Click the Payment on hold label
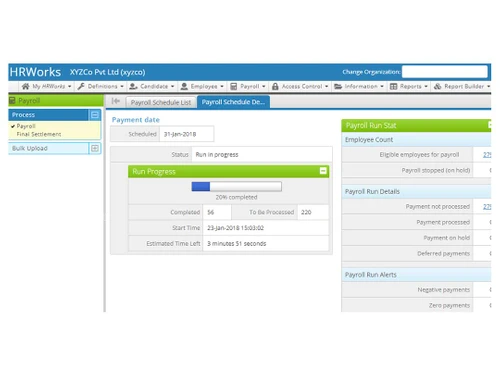Screen dimensions: 500x375 point(447,238)
